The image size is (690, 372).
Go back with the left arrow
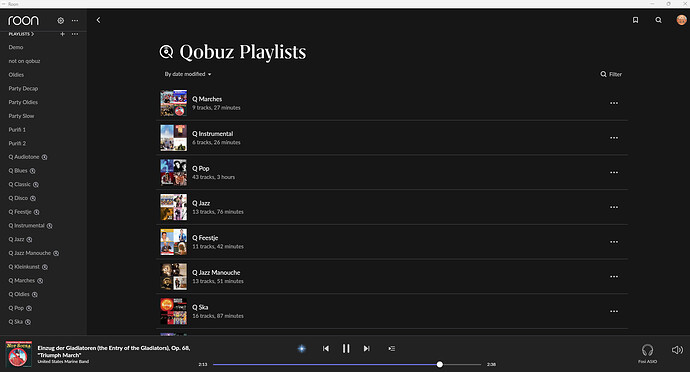pos(99,20)
